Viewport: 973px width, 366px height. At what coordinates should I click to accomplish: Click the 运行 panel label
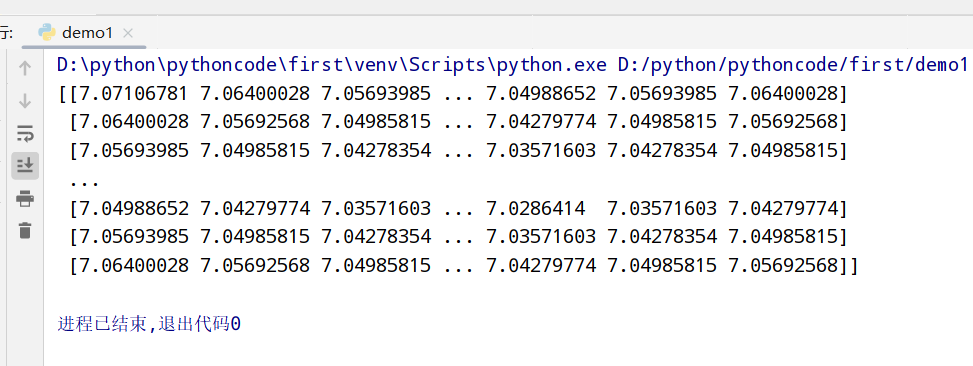[6, 33]
